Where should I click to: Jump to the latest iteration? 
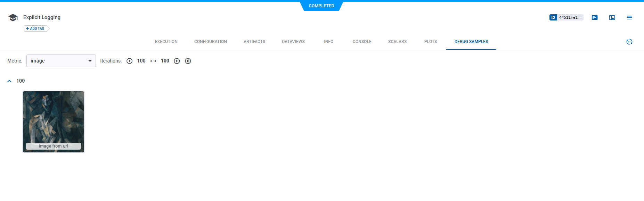(188, 61)
